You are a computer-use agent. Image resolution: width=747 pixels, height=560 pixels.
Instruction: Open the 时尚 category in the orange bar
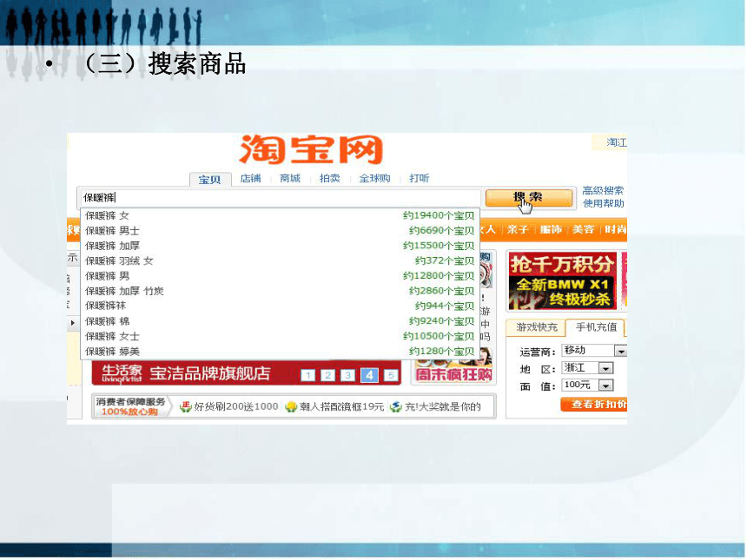point(616,230)
